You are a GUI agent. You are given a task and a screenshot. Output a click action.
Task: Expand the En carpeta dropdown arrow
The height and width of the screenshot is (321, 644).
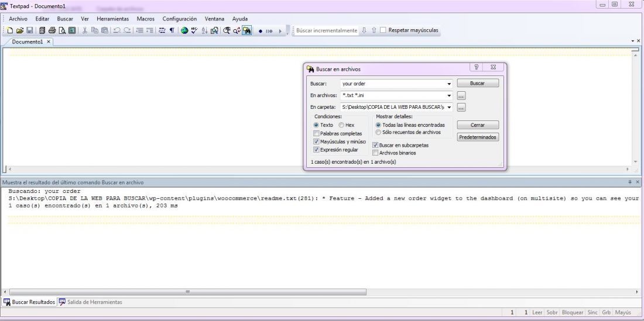click(449, 108)
